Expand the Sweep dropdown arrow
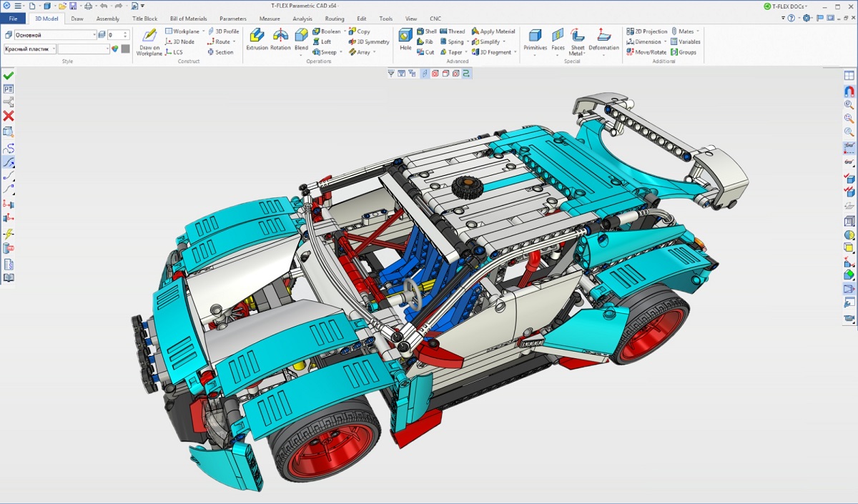This screenshot has width=858, height=504. 340,52
